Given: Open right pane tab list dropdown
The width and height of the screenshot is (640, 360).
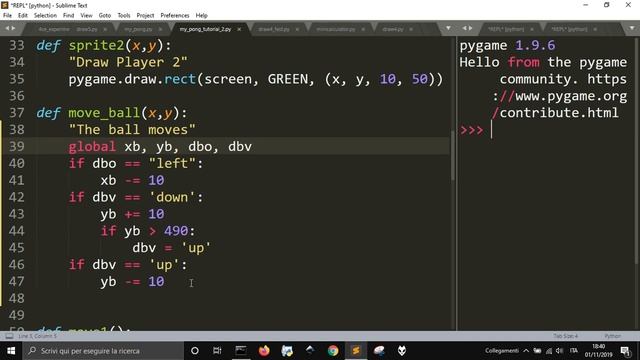Looking at the screenshot, I should [632, 28].
